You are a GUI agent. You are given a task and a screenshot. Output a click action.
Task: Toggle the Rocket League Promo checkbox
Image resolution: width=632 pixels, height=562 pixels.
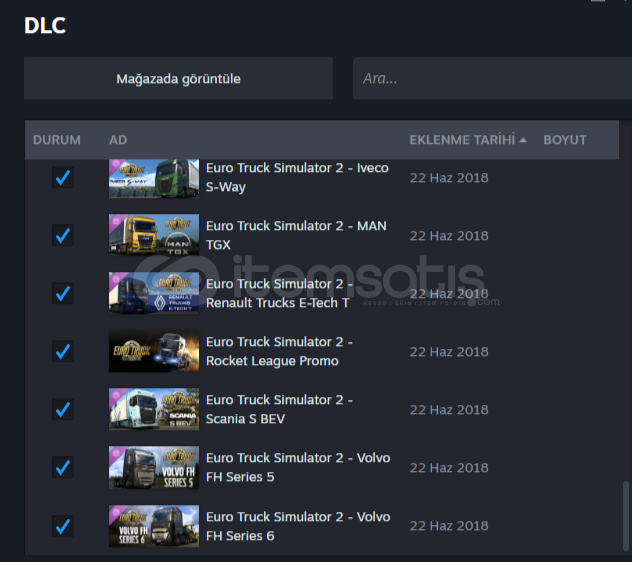click(63, 351)
